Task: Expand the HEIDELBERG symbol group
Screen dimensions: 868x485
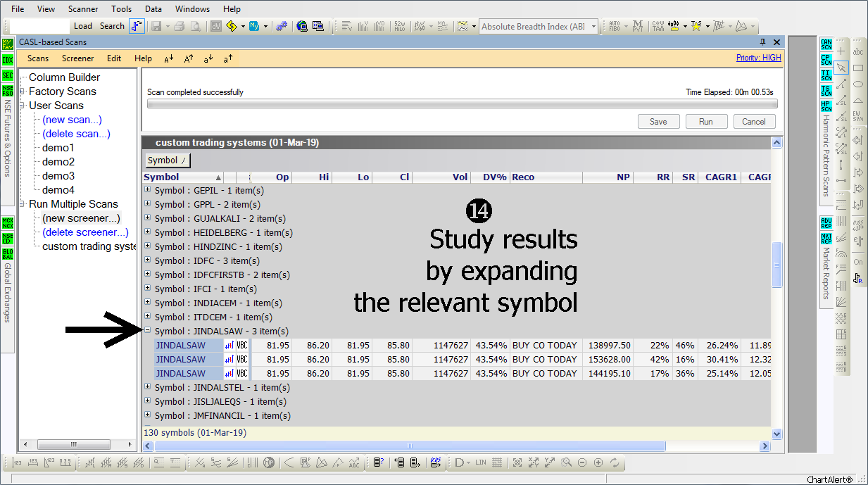Action: [147, 232]
